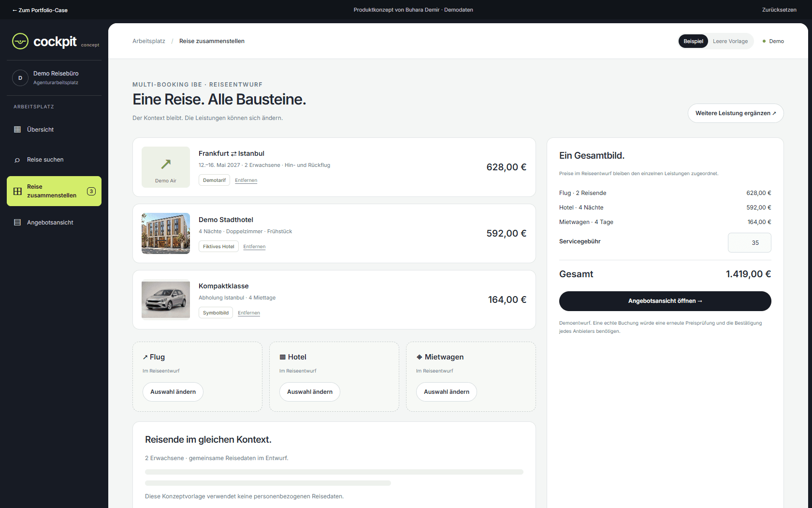
Task: Click the flight price 628,00 € in card
Action: click(x=506, y=167)
